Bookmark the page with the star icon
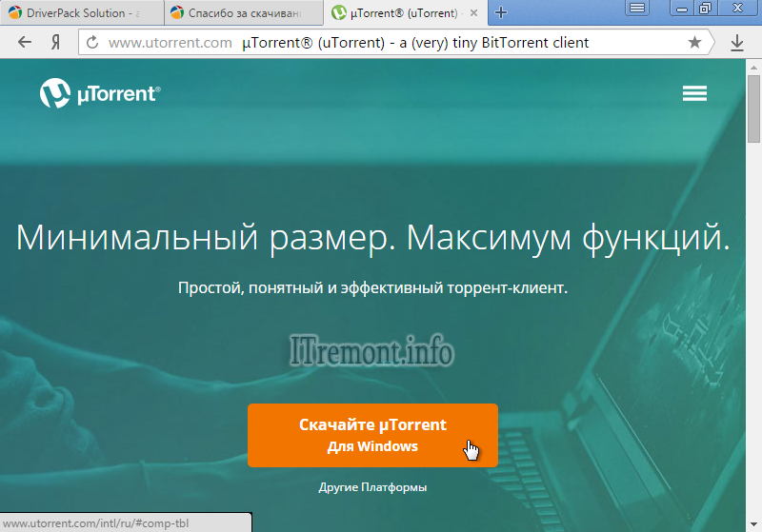The width and height of the screenshot is (762, 532). coord(695,43)
